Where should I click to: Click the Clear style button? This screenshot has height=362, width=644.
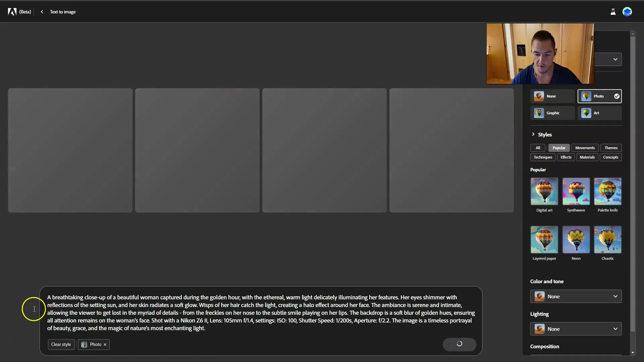61,344
